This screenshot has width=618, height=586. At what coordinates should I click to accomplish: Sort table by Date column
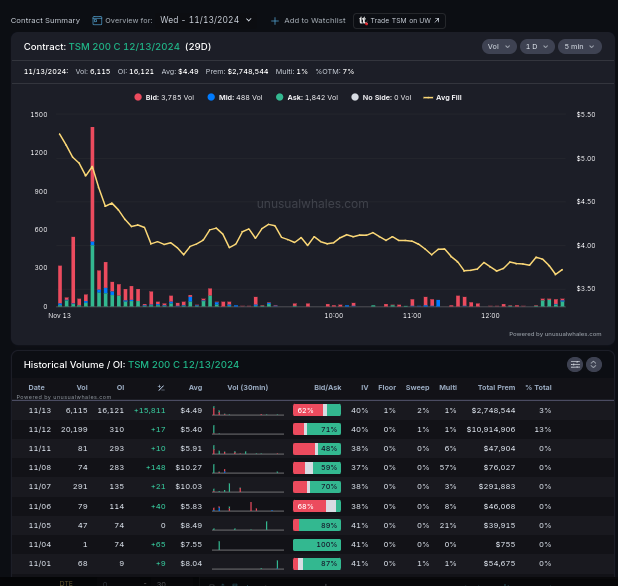point(36,387)
